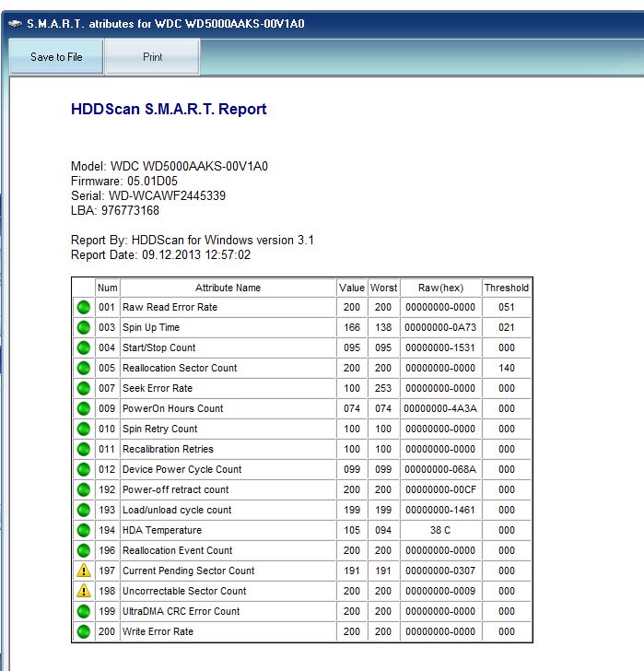Click threshold 140 for Reallocation Sector Count
The image size is (644, 671).
click(x=507, y=368)
